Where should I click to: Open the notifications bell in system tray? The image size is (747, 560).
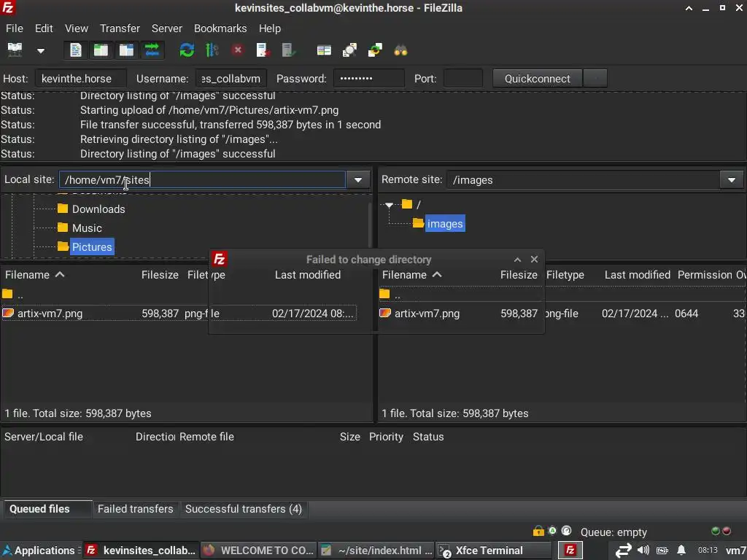click(x=681, y=551)
